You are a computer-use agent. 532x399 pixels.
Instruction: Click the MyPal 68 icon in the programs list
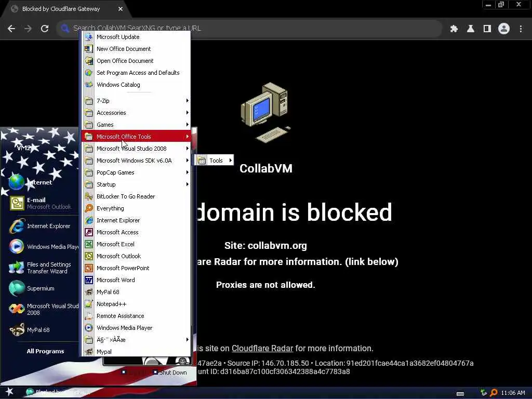tap(89, 292)
